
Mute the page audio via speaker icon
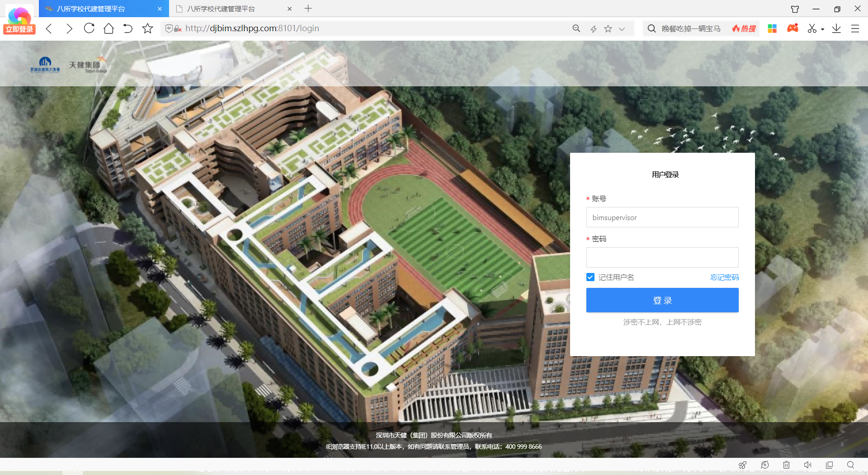pos(808,465)
